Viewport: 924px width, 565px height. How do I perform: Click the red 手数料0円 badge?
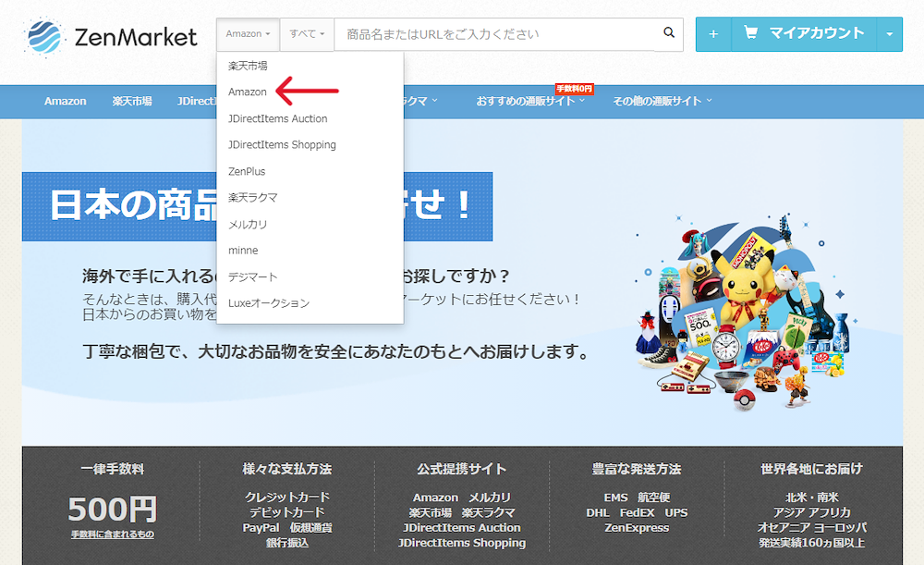[x=574, y=88]
